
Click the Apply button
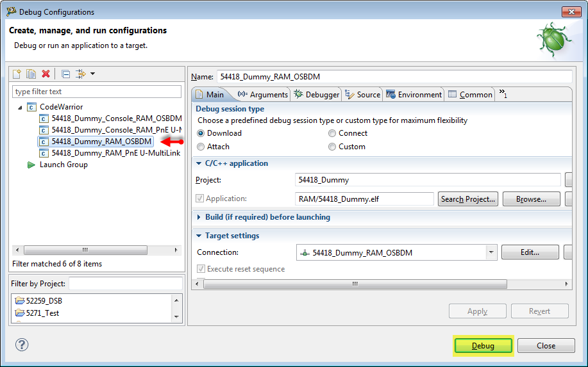coord(477,311)
